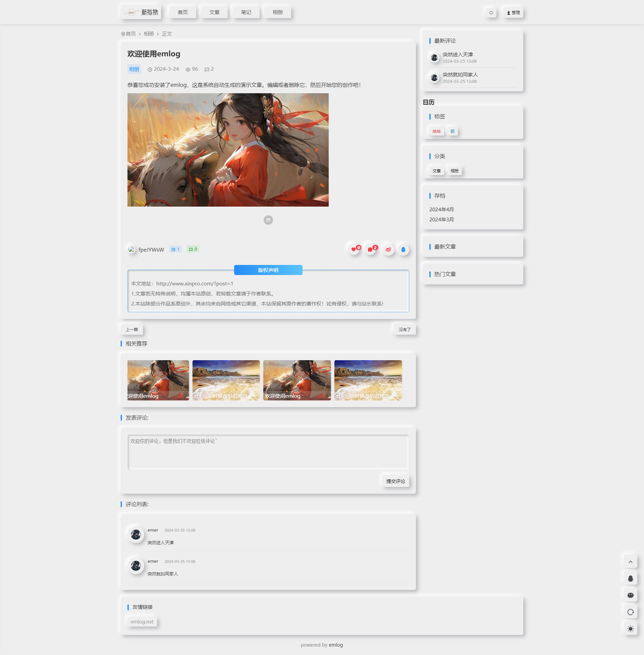Image resolution: width=644 pixels, height=655 pixels.
Task: Focus the comment text area
Action: click(x=268, y=452)
